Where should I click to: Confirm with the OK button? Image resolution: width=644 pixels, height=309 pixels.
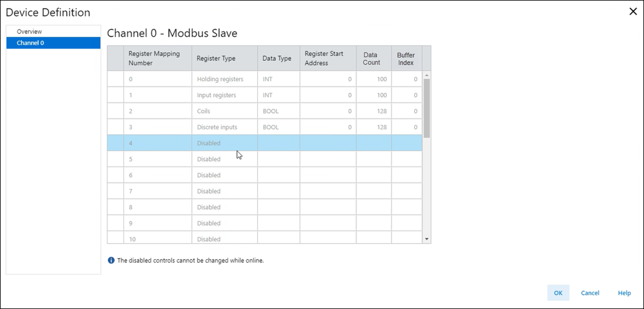[558, 293]
